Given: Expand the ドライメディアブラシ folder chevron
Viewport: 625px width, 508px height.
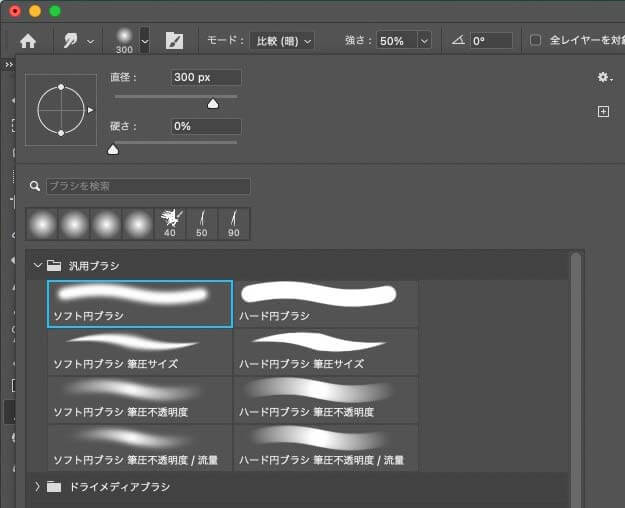Looking at the screenshot, I should click(37, 486).
